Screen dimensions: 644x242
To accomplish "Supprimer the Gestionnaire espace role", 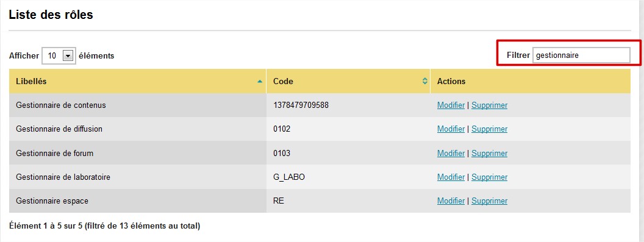I will tap(489, 201).
